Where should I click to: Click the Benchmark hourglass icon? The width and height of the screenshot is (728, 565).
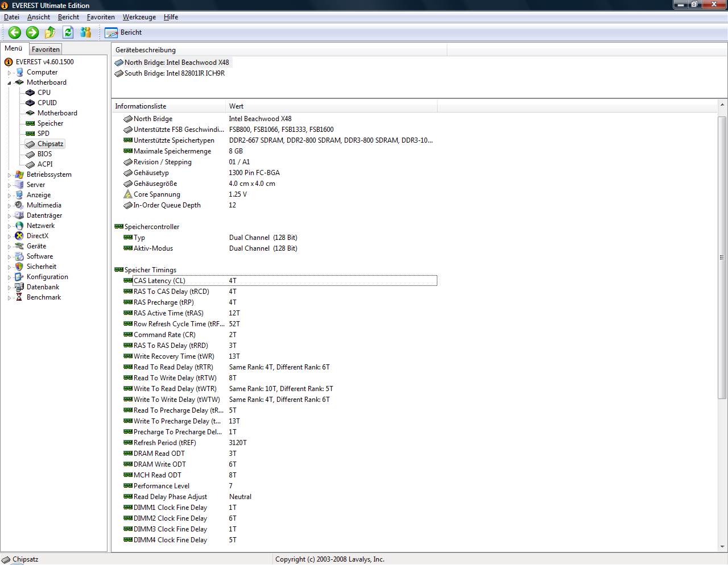tap(19, 297)
